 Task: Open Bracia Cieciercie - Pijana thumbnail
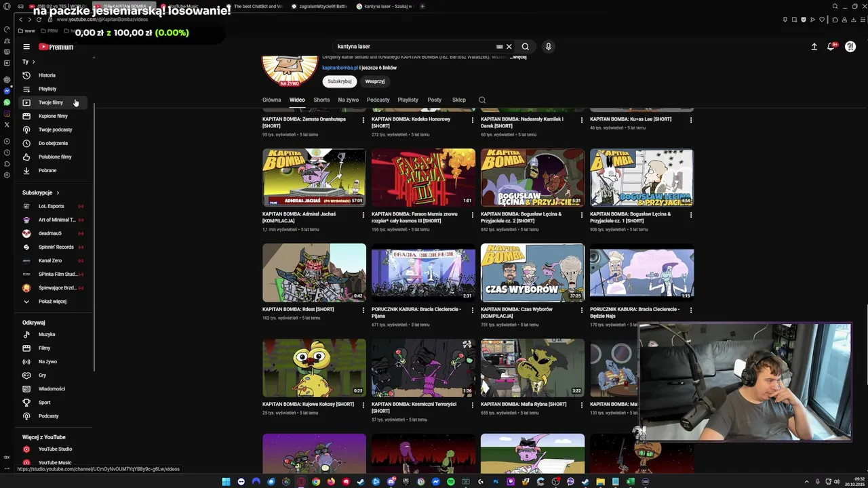pos(423,273)
